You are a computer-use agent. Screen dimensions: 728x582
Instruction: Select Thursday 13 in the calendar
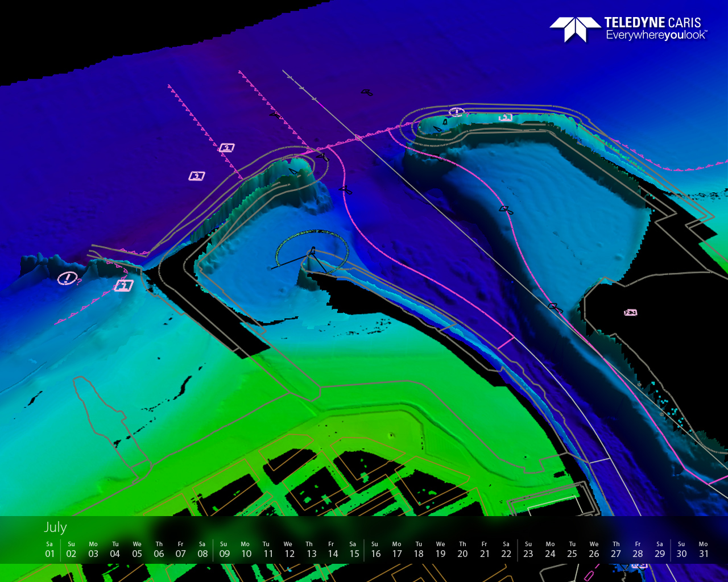311,550
